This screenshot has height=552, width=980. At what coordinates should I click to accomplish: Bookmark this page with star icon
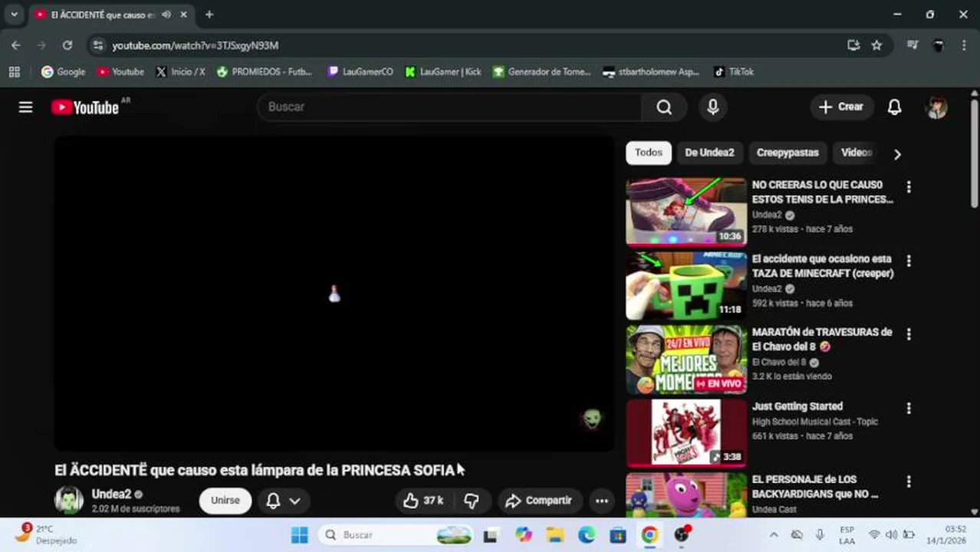[x=876, y=45]
